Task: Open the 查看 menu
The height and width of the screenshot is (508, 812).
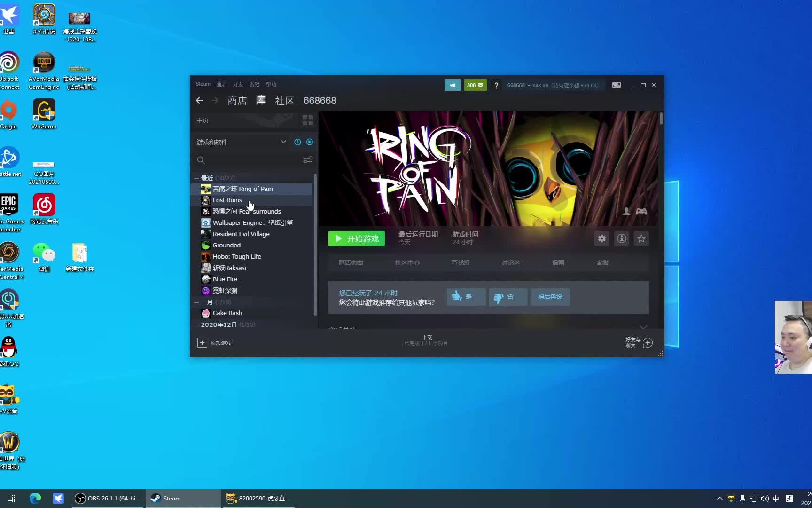Action: 222,84
